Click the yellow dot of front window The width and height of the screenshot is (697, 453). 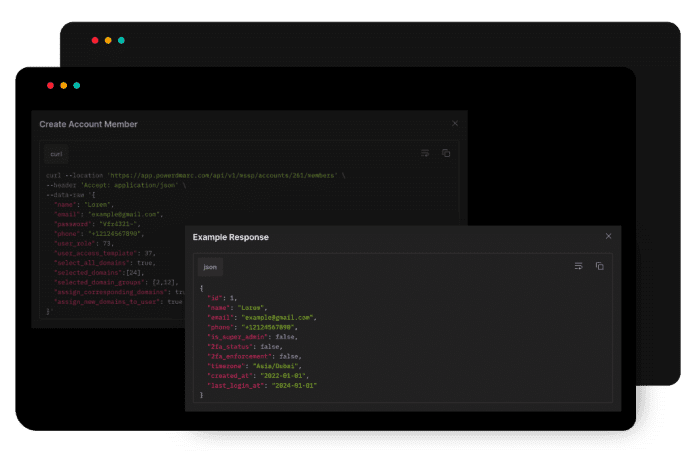(x=64, y=85)
